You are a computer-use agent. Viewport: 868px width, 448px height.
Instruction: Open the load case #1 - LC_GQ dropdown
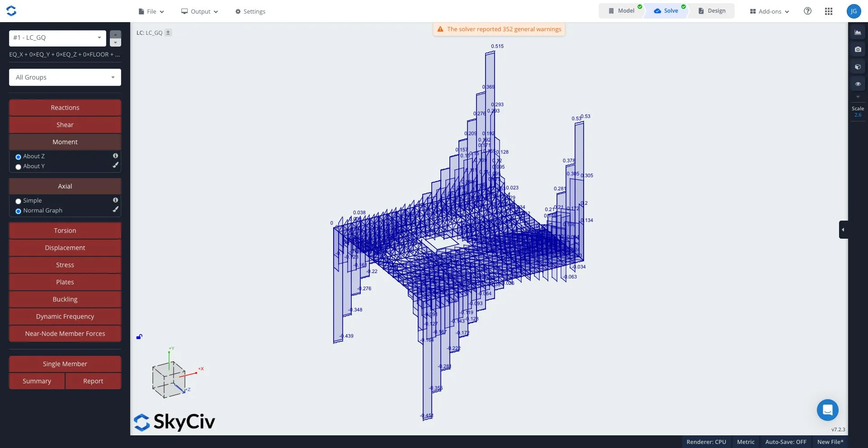(57, 38)
